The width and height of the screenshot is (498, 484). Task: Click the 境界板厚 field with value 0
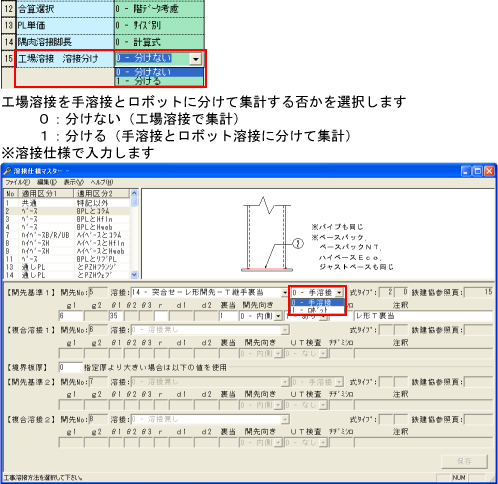click(70, 367)
